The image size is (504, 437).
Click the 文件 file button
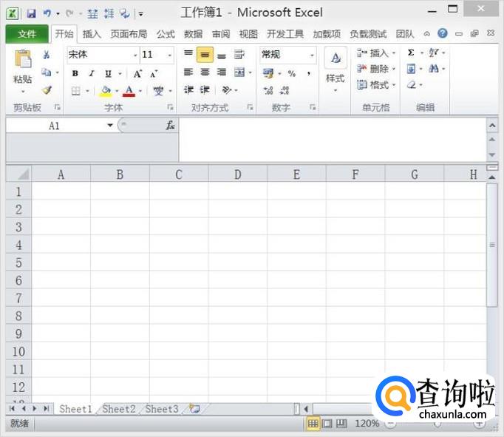[x=27, y=34]
